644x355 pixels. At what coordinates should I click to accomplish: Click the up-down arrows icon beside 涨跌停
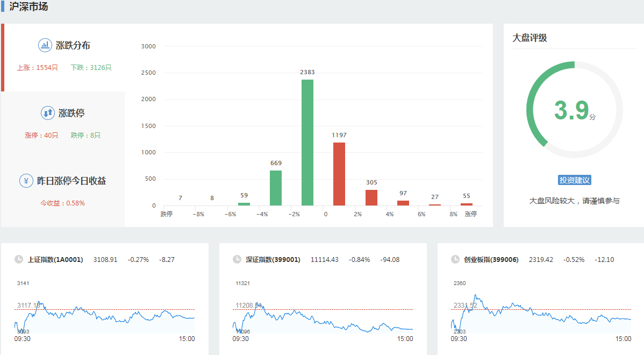(x=48, y=113)
